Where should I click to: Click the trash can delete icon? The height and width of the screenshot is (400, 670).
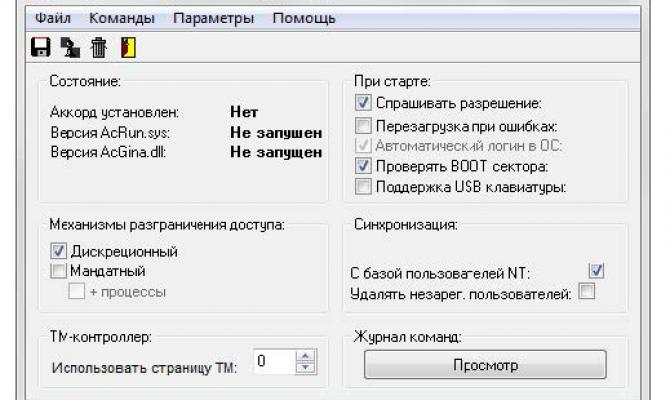98,46
